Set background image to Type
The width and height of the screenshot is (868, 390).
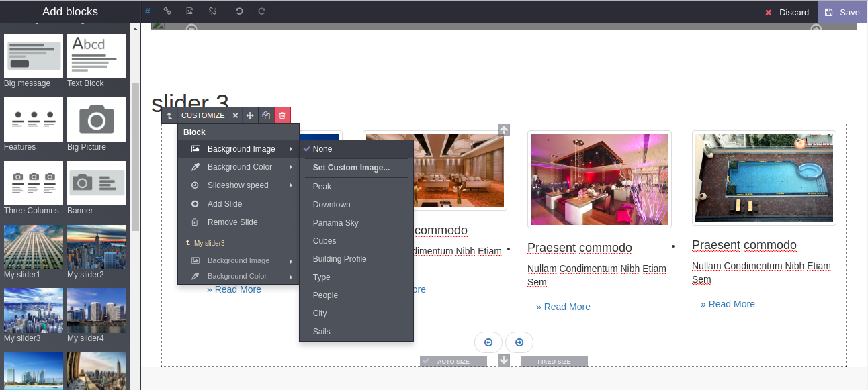356,277
